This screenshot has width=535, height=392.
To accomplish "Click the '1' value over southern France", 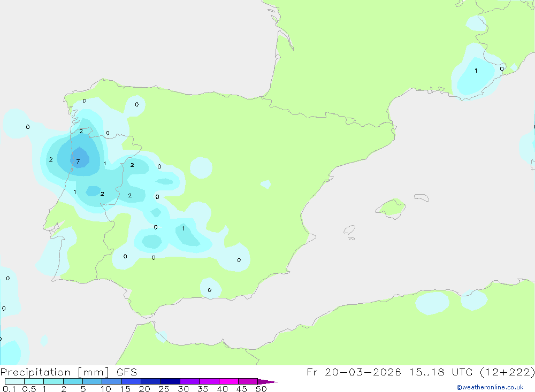I will 476,71.
